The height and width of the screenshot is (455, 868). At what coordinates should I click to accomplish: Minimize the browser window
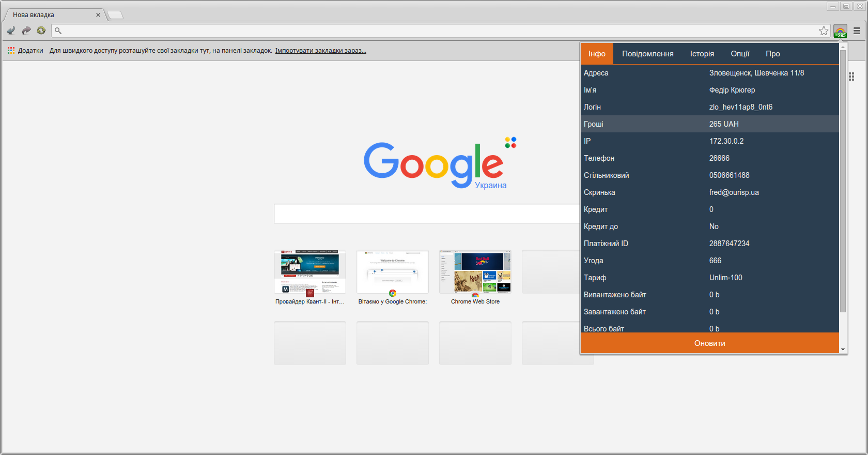(x=833, y=6)
